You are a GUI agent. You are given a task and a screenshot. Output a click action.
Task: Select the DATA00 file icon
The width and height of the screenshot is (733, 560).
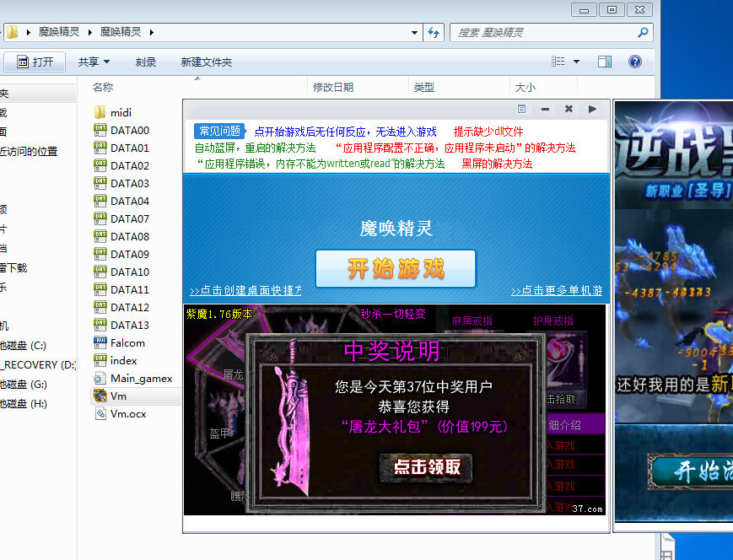[100, 131]
